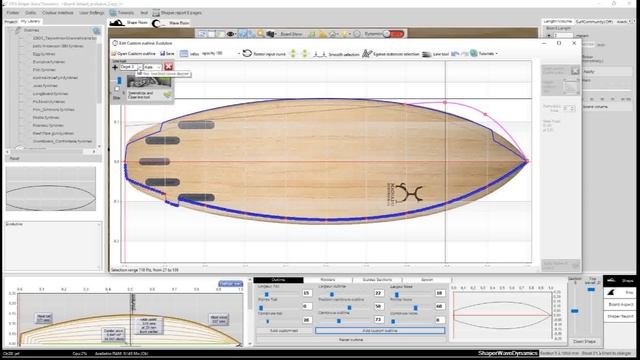The width and height of the screenshot is (640, 360).
Task: Select the Line tool
Action: pos(436,54)
